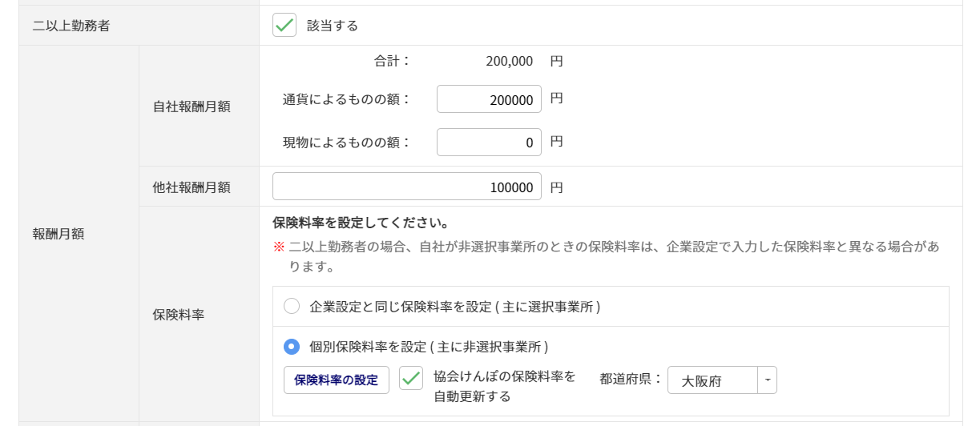Viewport: 980px width, 426px height.
Task: Click the 合計 total value 200,000
Action: coord(510,61)
